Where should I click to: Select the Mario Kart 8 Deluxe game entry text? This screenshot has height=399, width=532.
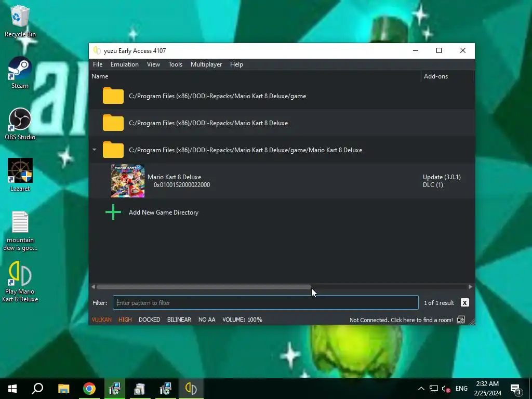(179, 181)
